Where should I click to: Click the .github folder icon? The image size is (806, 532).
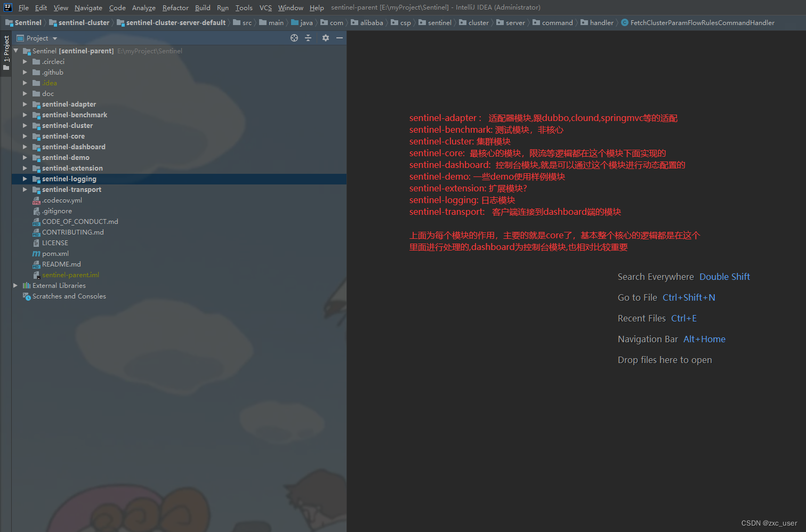pos(36,72)
